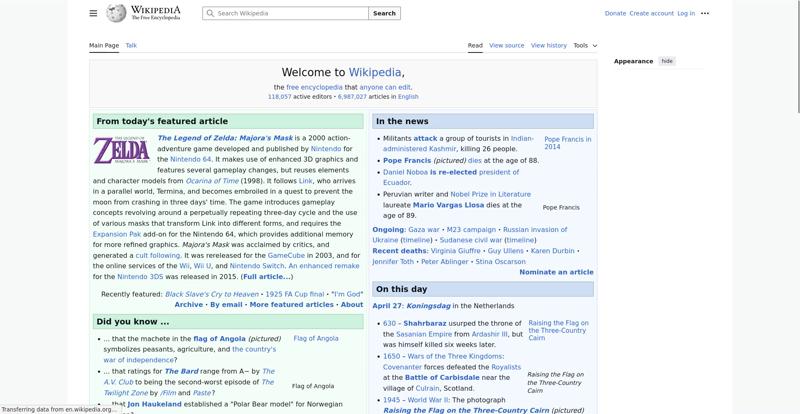Open More featured articles link

click(291, 304)
